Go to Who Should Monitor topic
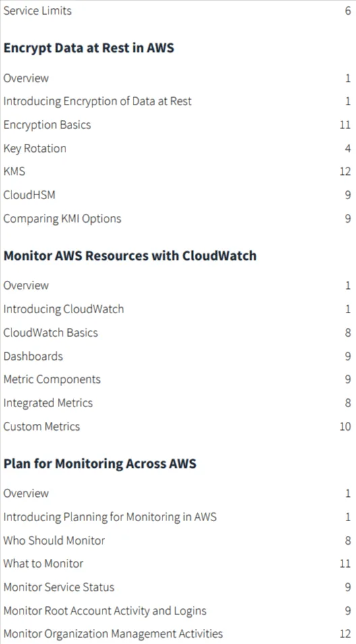Viewport: 356px width, 644px height. tap(54, 540)
